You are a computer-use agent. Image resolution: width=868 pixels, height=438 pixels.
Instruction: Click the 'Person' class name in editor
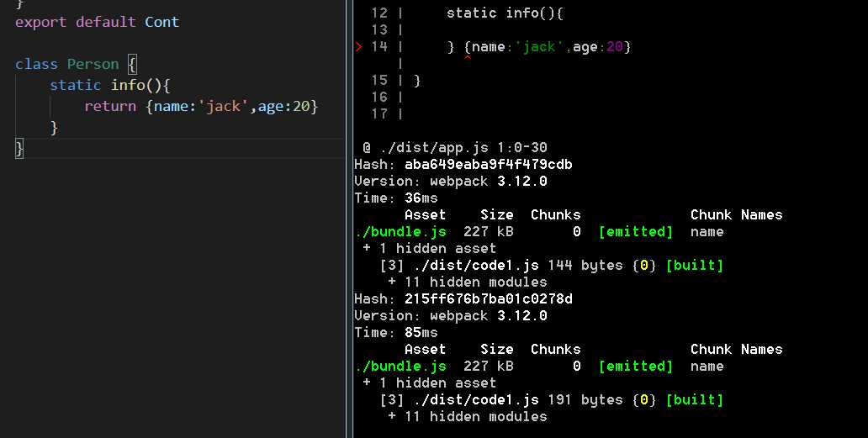point(94,64)
